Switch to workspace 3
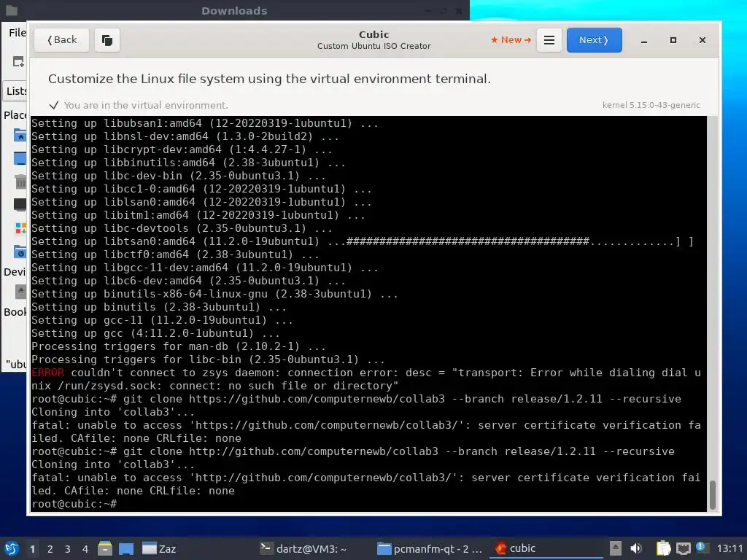The width and height of the screenshot is (747, 560). pos(68,549)
